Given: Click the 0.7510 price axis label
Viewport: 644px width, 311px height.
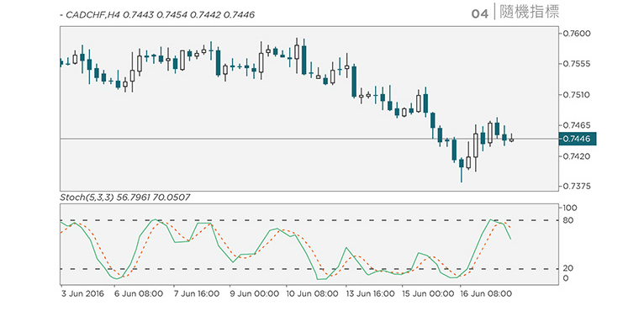Looking at the screenshot, I should click(577, 94).
